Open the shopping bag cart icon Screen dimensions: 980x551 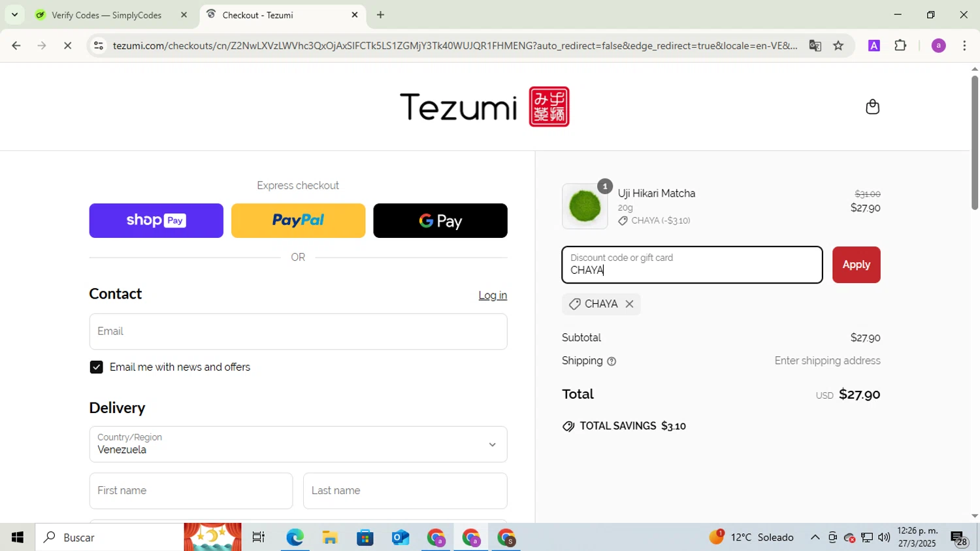pyautogui.click(x=872, y=107)
